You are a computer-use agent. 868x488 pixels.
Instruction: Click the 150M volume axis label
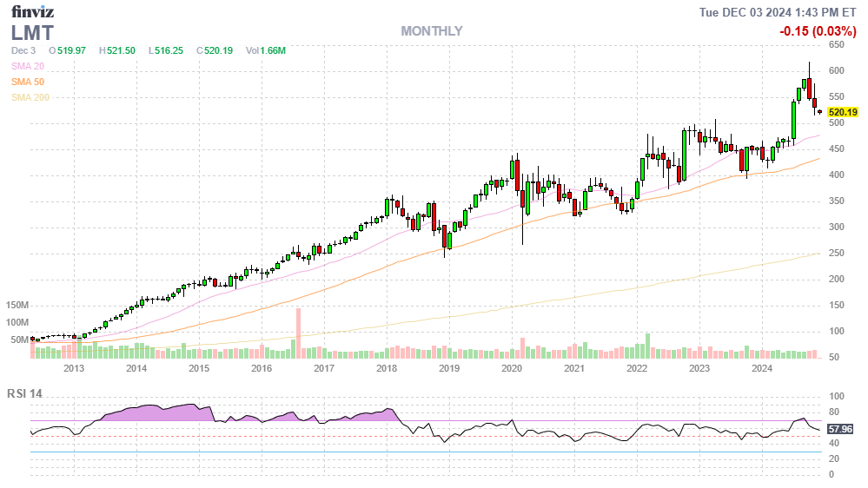point(17,306)
